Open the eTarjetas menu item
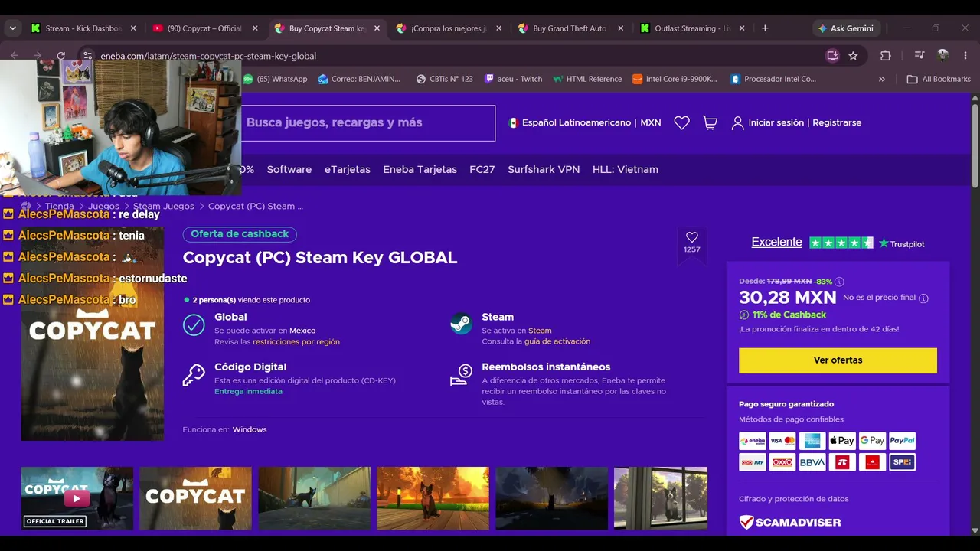 coord(348,169)
